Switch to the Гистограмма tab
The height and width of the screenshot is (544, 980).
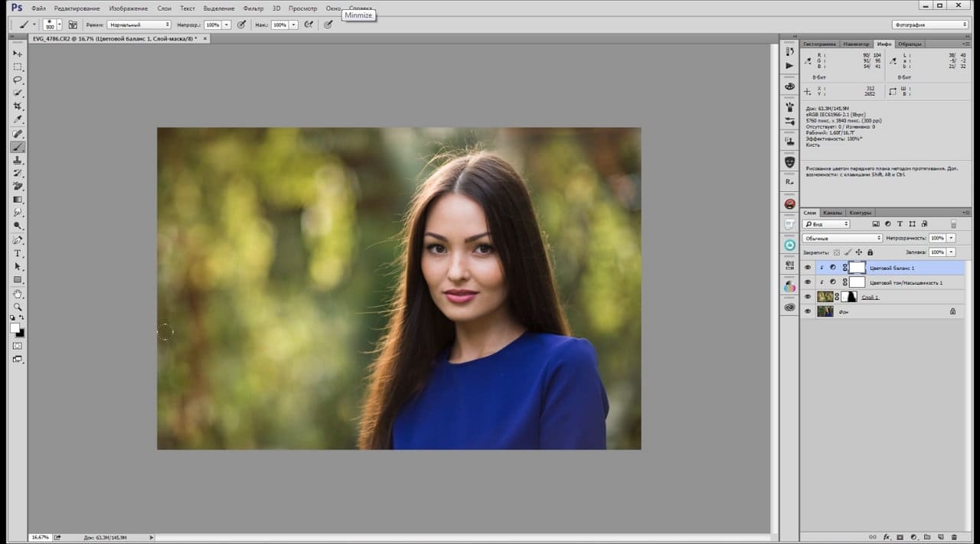(821, 44)
